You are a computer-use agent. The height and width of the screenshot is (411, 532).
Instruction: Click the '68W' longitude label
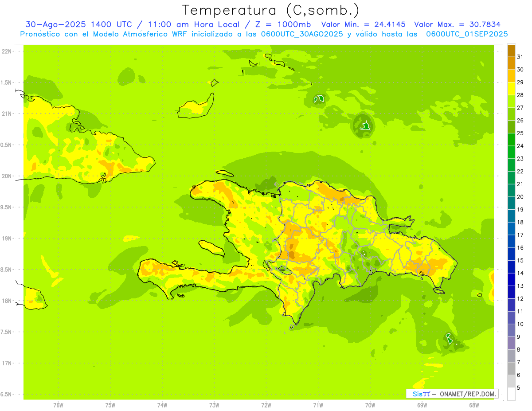coord(474,405)
